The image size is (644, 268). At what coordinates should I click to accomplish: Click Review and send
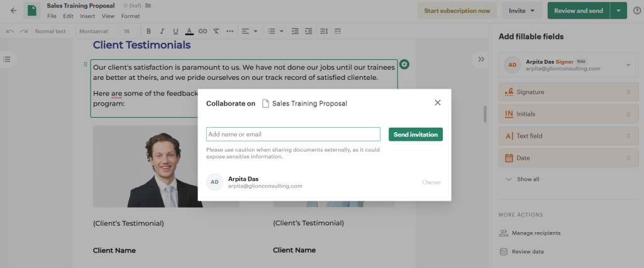click(x=579, y=11)
